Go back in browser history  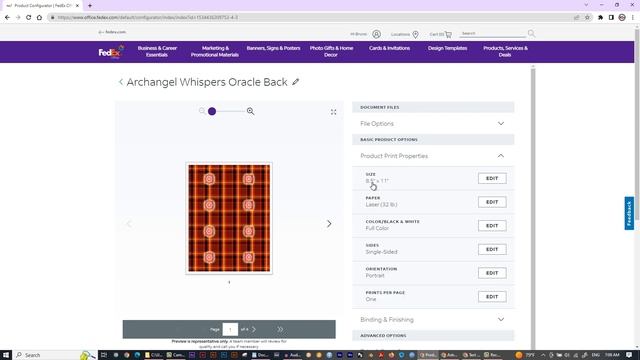[x=7, y=18]
